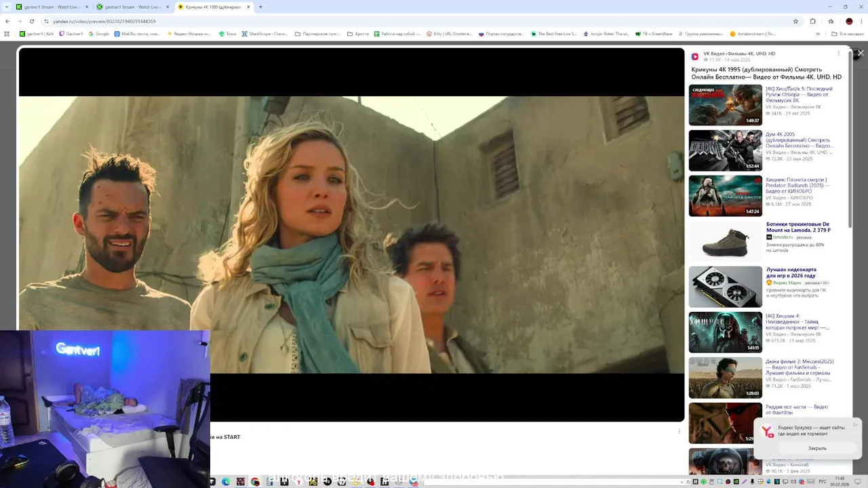868x488 pixels.
Task: Open the Trovo bookmark
Action: tap(228, 33)
